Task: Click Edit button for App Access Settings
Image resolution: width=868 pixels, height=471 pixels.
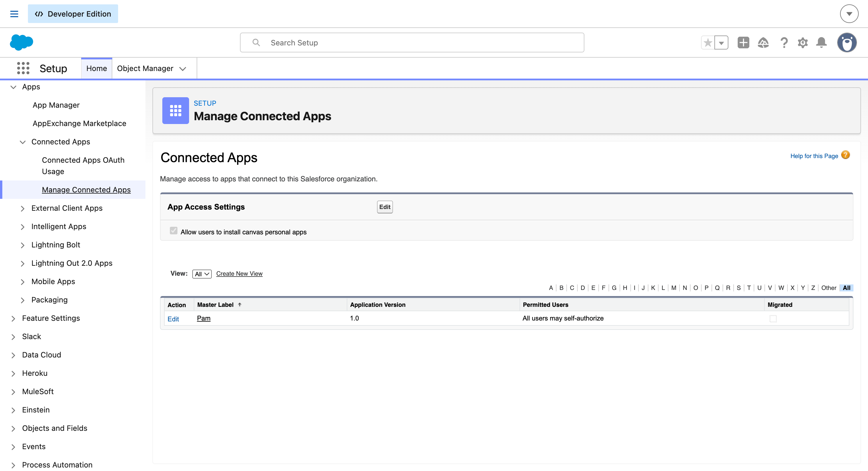Action: (385, 207)
